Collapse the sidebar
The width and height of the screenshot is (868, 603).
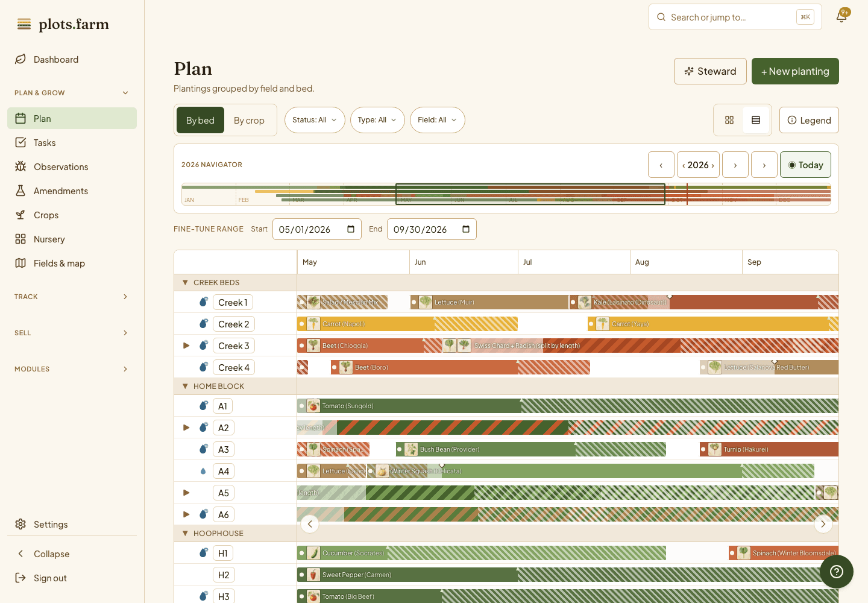(x=72, y=554)
